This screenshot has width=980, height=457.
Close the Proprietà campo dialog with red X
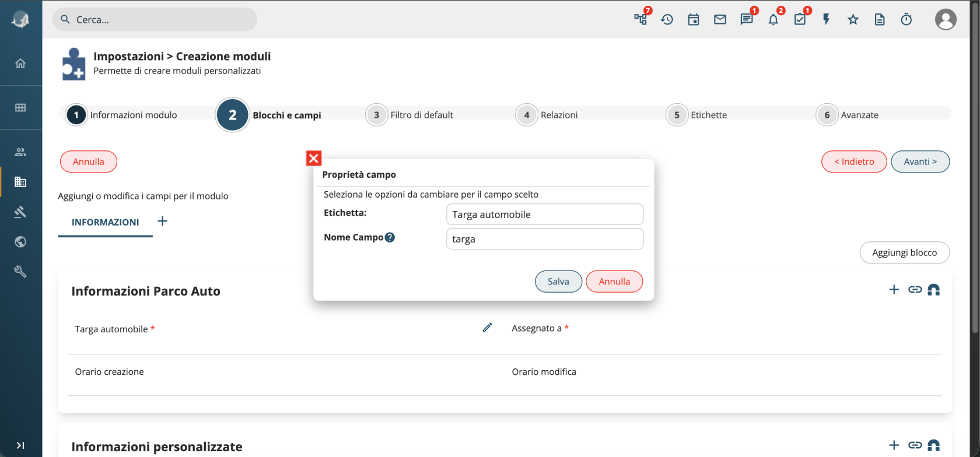point(314,158)
